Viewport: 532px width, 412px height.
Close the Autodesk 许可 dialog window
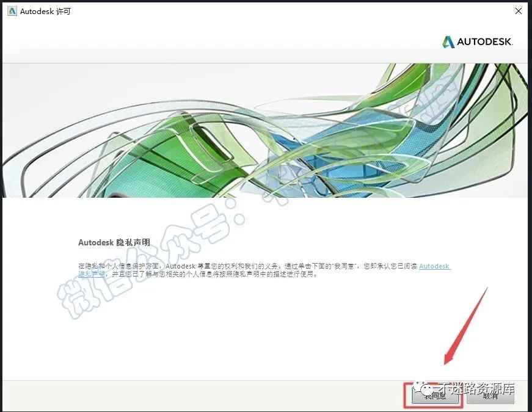(x=518, y=11)
